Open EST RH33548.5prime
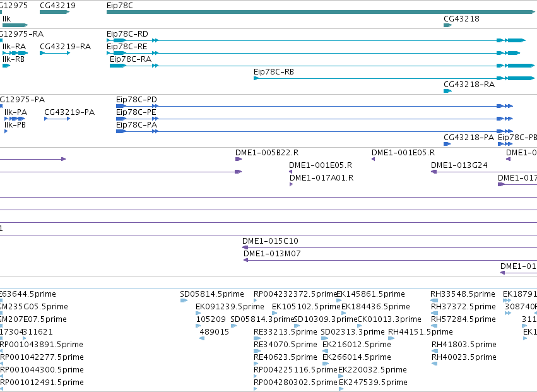Viewport: 537px width, 392px height. (x=463, y=294)
